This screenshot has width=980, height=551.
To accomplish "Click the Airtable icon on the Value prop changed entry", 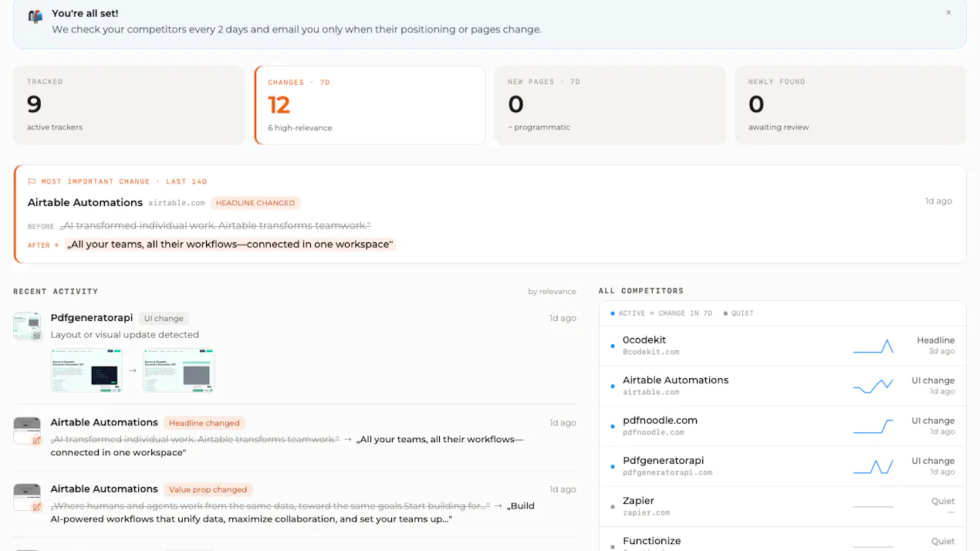I will (27, 497).
